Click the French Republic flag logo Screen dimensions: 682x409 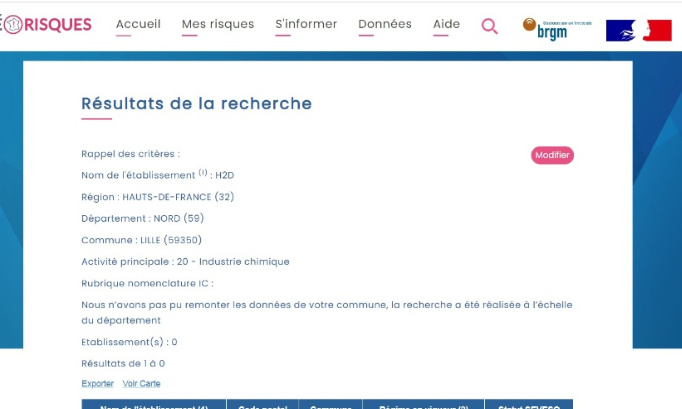[x=639, y=30]
